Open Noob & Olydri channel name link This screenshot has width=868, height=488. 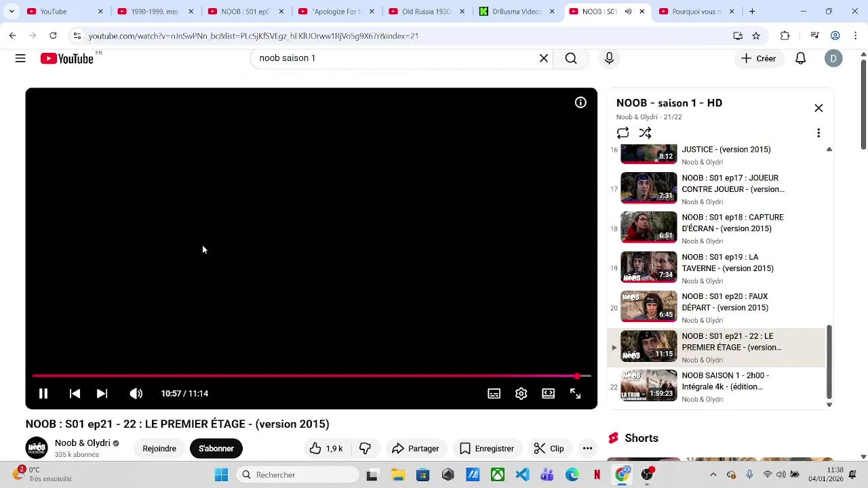click(x=83, y=443)
